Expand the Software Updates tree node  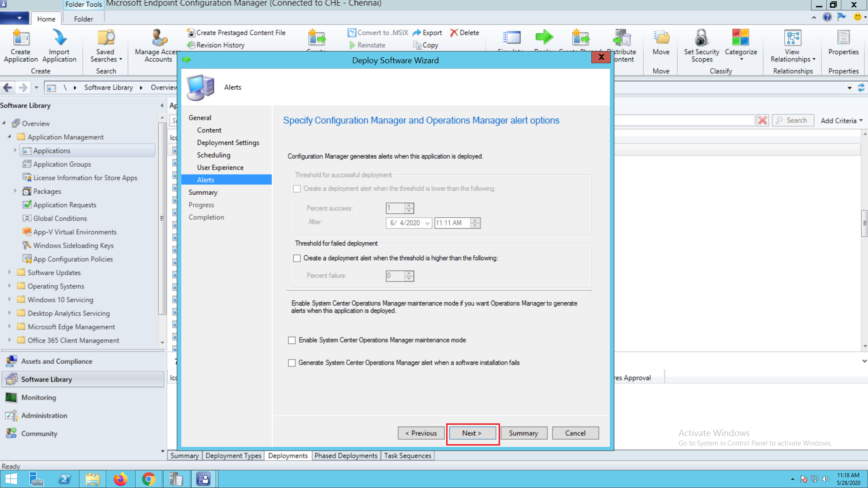(x=9, y=272)
